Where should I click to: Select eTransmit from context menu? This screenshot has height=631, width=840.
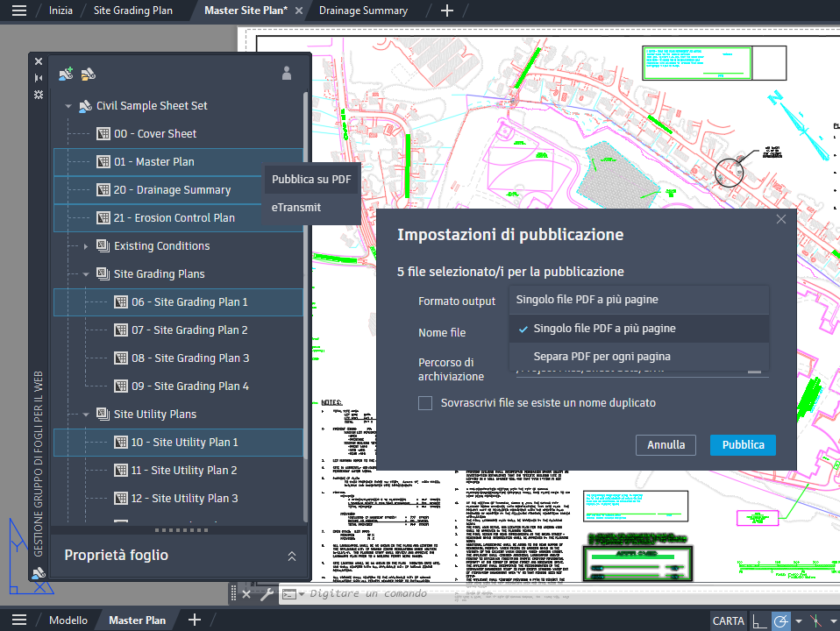(311, 208)
